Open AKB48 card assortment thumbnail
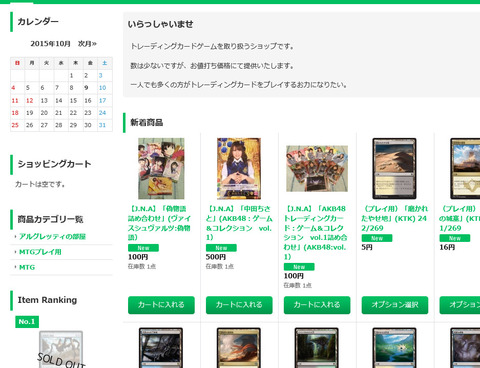 pyautogui.click(x=317, y=169)
